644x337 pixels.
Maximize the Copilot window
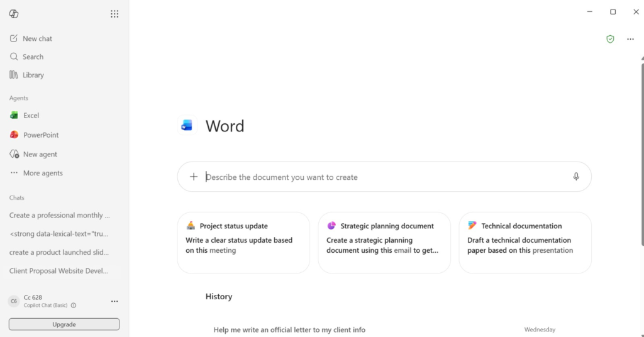[613, 11]
